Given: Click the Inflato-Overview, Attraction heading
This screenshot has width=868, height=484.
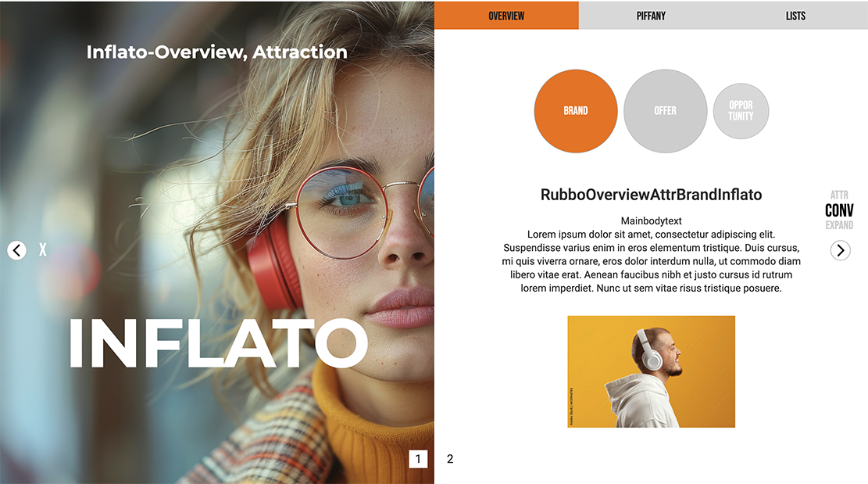Looking at the screenshot, I should click(x=217, y=52).
